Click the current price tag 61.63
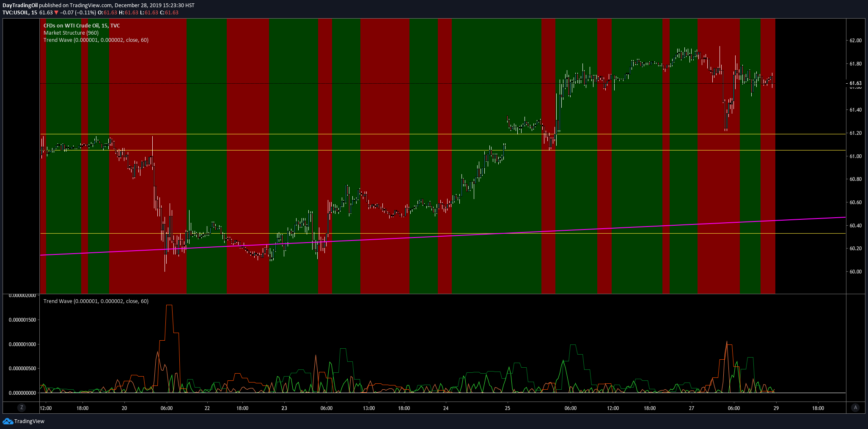Screen dimensions: 868x429 click(856, 83)
